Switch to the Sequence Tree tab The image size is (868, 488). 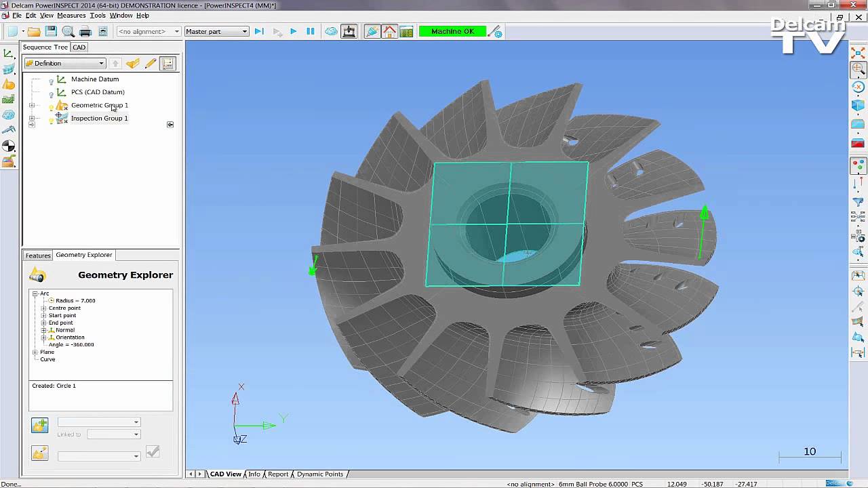click(45, 47)
